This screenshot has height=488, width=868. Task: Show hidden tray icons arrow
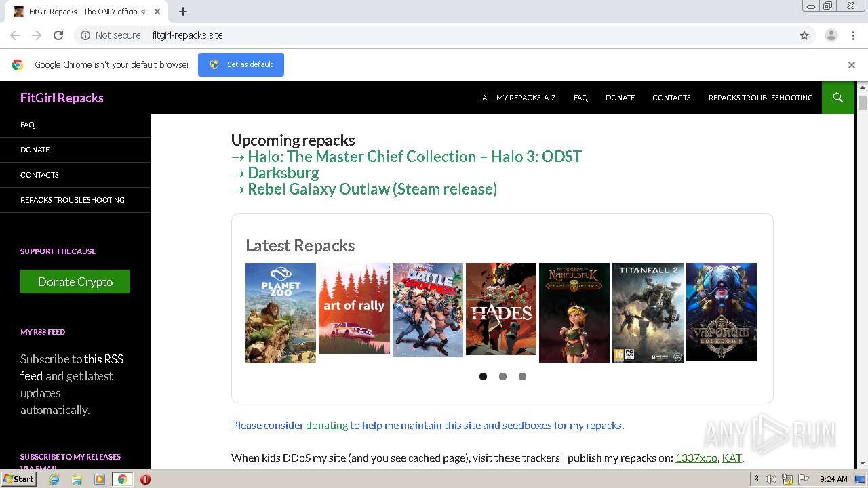[757, 479]
